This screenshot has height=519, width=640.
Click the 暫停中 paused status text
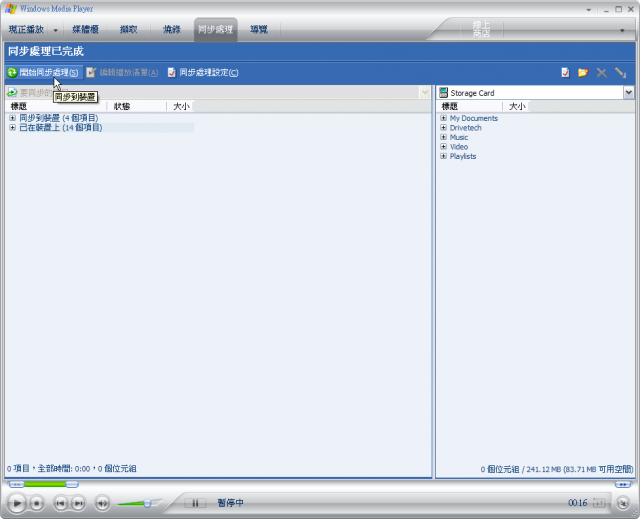230,503
